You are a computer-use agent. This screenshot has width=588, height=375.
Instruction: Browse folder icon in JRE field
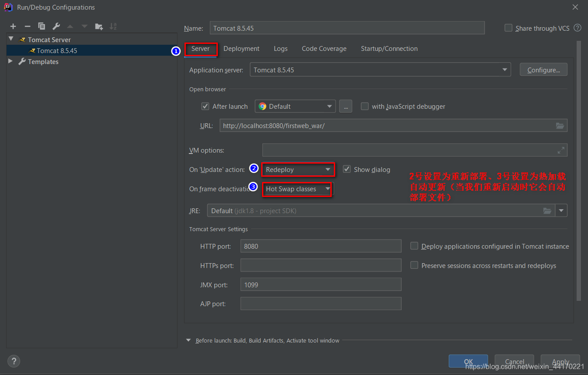click(547, 211)
